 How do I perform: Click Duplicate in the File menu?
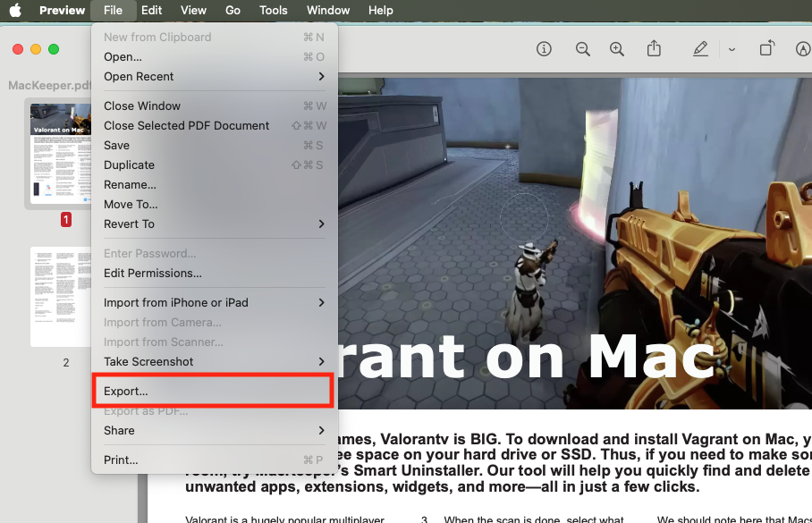click(x=129, y=165)
